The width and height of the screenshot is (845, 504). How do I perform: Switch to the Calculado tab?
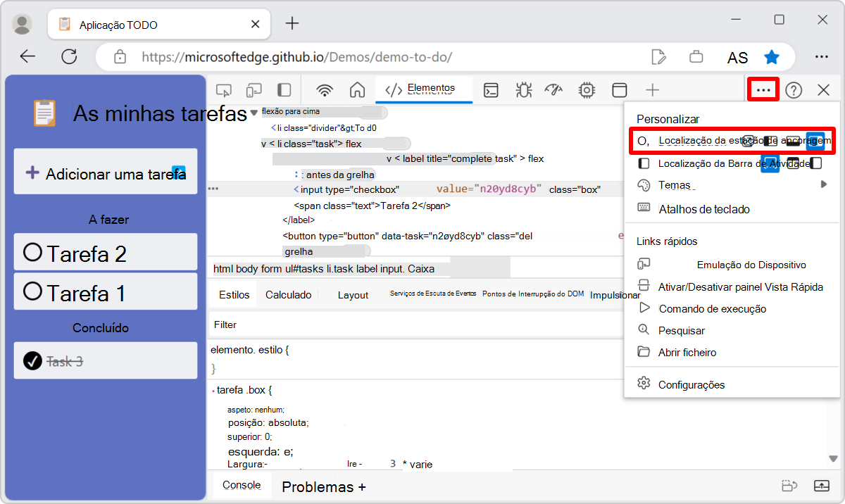click(288, 295)
